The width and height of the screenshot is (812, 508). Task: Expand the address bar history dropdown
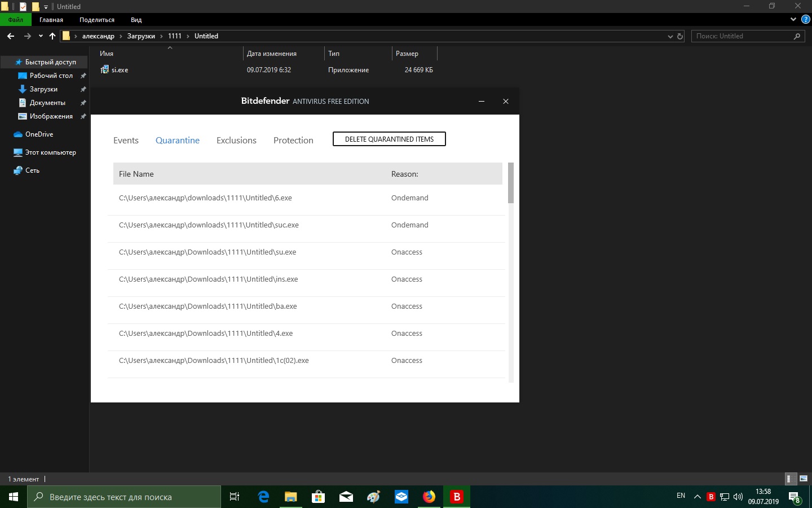tap(670, 36)
